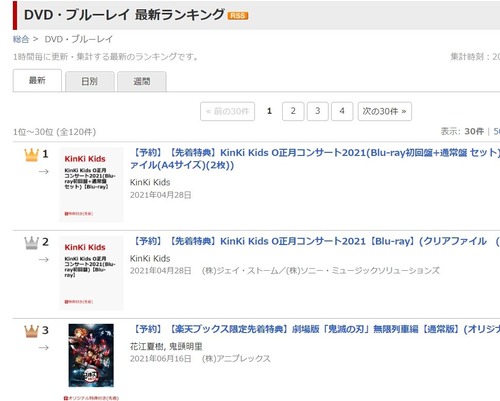Click current page number 1
500x401 pixels.
click(269, 111)
